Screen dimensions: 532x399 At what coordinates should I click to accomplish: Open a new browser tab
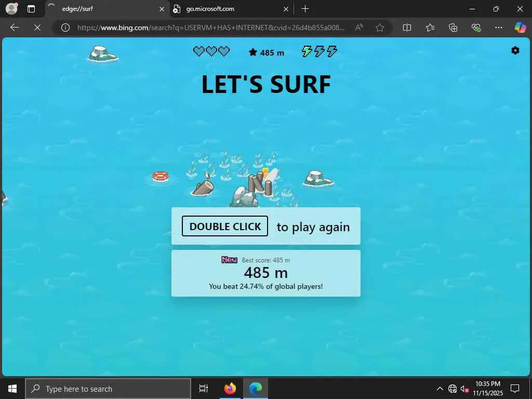click(305, 9)
